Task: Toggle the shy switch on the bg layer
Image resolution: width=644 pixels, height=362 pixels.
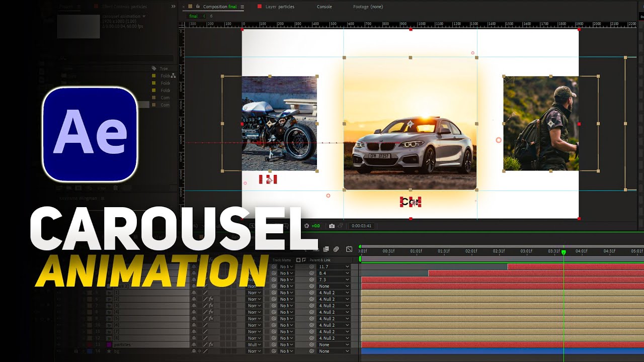Action: 194,351
